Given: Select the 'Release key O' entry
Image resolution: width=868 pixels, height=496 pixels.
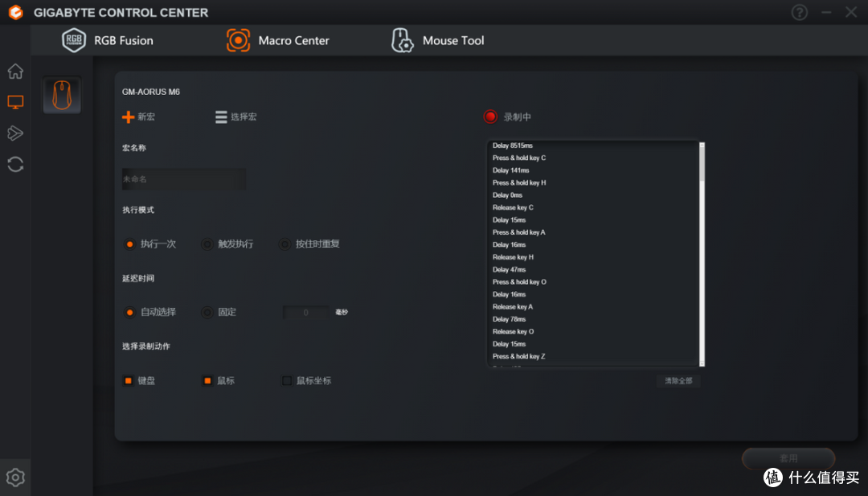Looking at the screenshot, I should pyautogui.click(x=513, y=331).
